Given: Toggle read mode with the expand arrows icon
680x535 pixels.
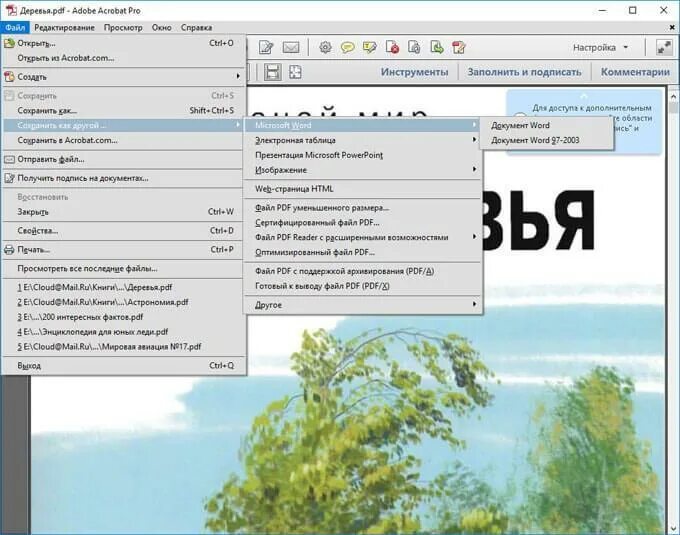Looking at the screenshot, I should (x=664, y=47).
